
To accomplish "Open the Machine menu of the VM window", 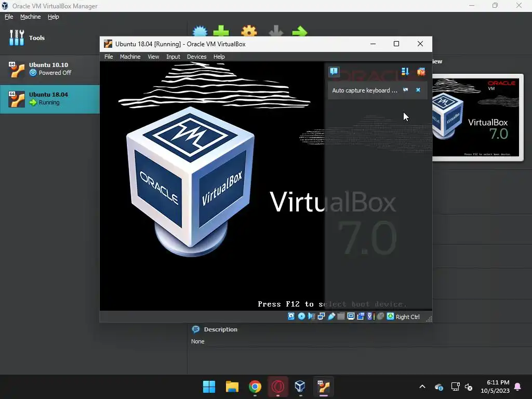I will pyautogui.click(x=130, y=57).
